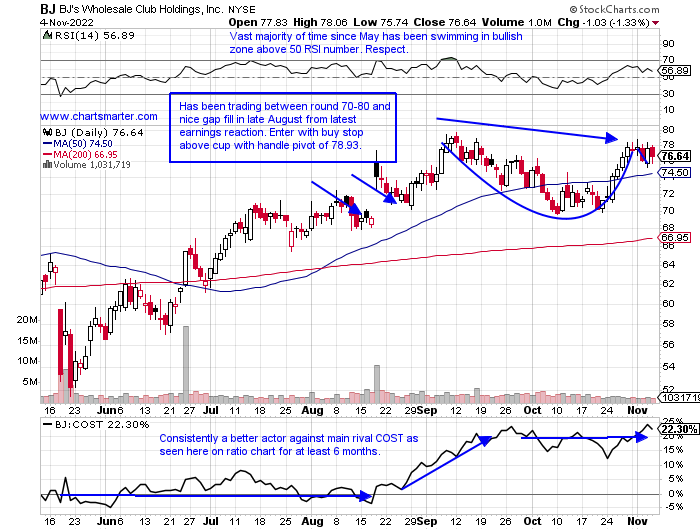700x530 pixels.
Task: Click the StockCharts.com copyright text
Action: pyautogui.click(x=614, y=9)
